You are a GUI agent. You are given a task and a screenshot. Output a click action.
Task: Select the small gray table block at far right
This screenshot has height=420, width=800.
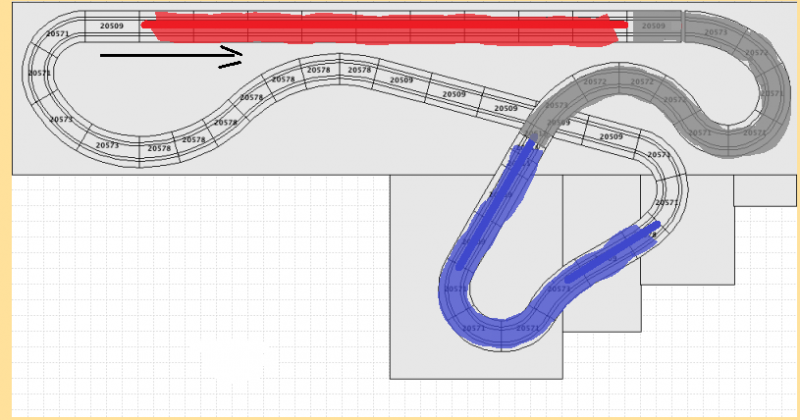(765, 190)
